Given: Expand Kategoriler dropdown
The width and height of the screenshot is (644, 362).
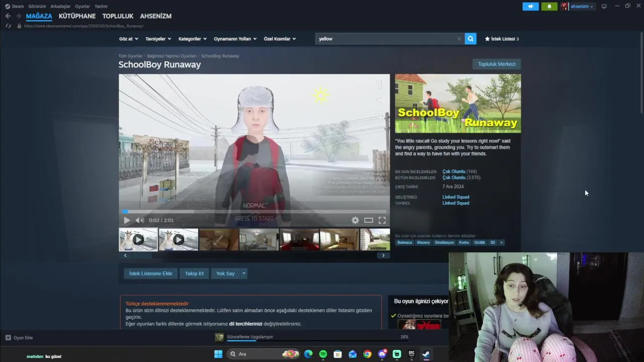Looking at the screenshot, I should pos(193,39).
